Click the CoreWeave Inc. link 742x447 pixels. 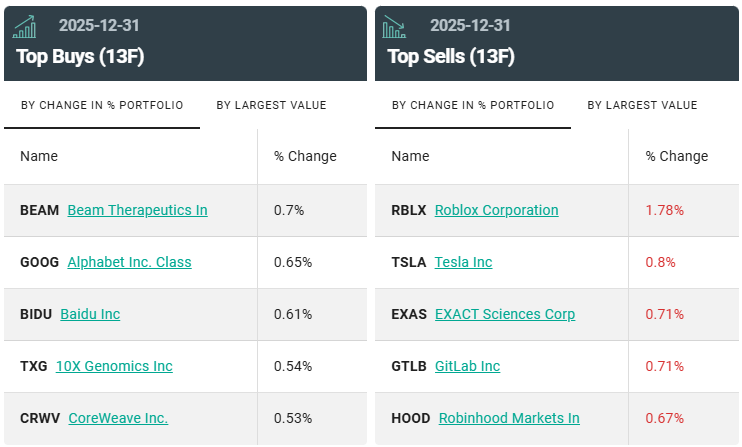(118, 418)
